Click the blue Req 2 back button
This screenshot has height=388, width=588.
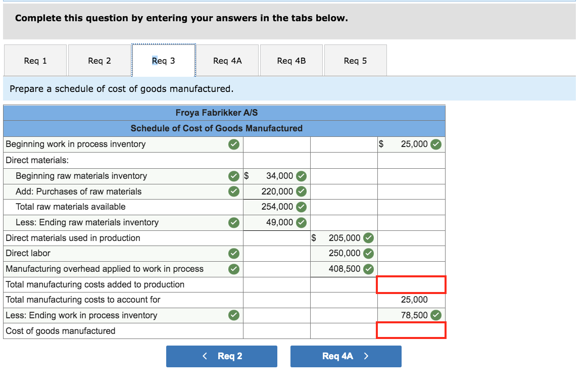click(222, 356)
